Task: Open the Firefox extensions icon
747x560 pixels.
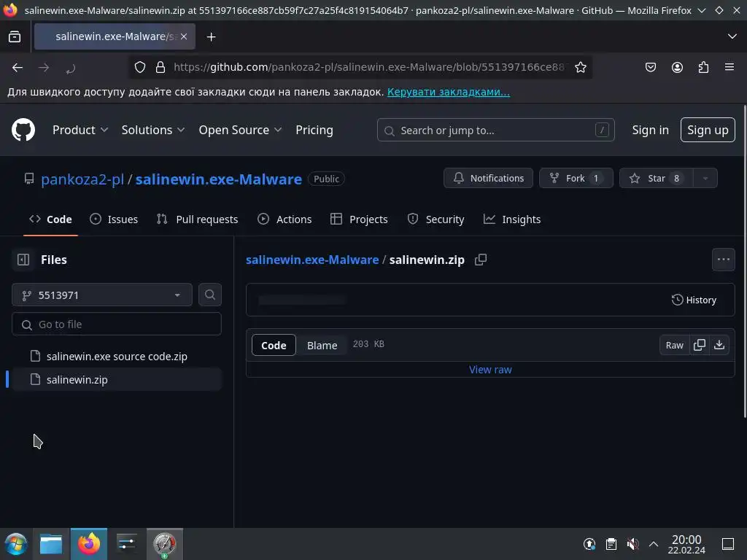Action: (703, 67)
